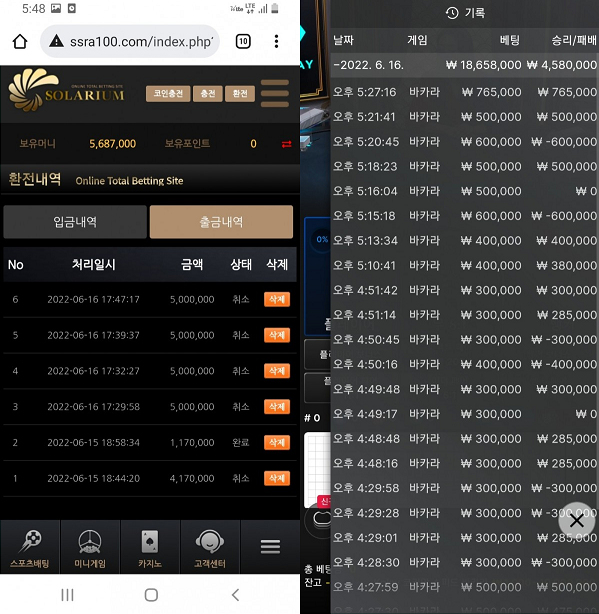
Task: Tap the browser home icon
Action: click(x=20, y=41)
